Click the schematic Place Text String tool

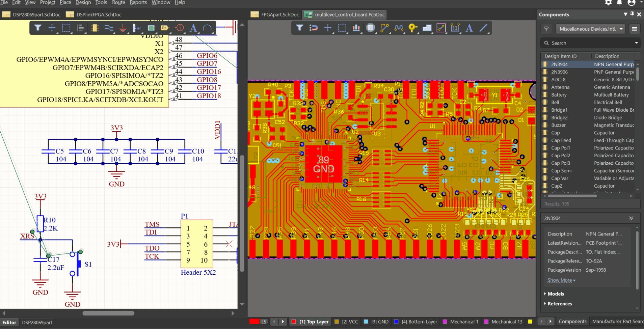193,28
